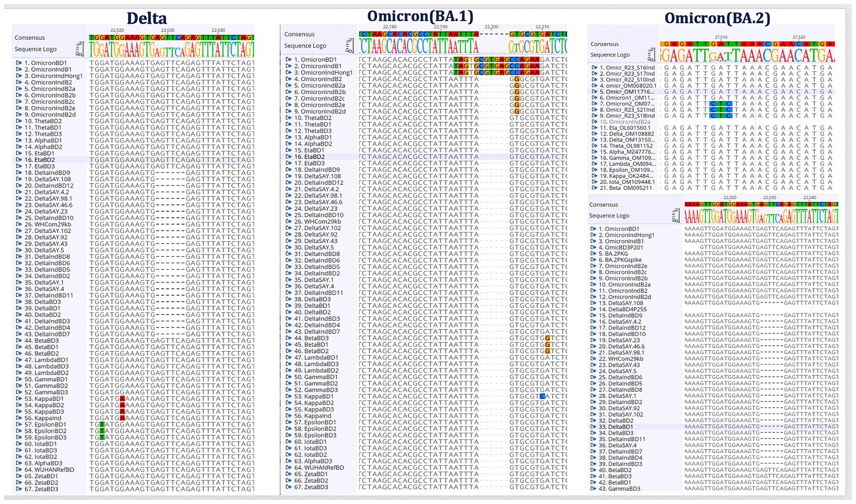Click the 22,200 ruler position in Omicron(BA.1) panel
The height and width of the screenshot is (504, 856).
pos(491,27)
